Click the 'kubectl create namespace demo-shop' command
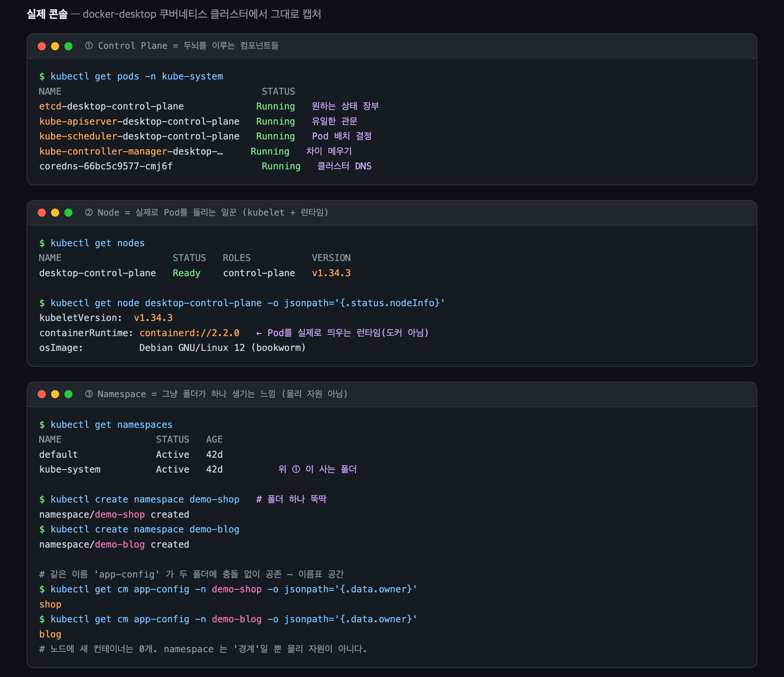 pyautogui.click(x=145, y=500)
